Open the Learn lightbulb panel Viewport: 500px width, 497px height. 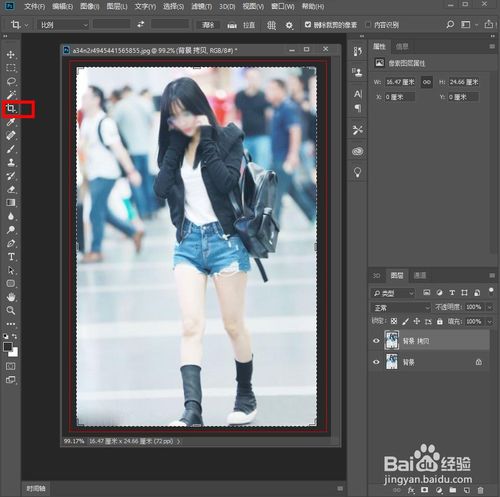click(x=357, y=173)
